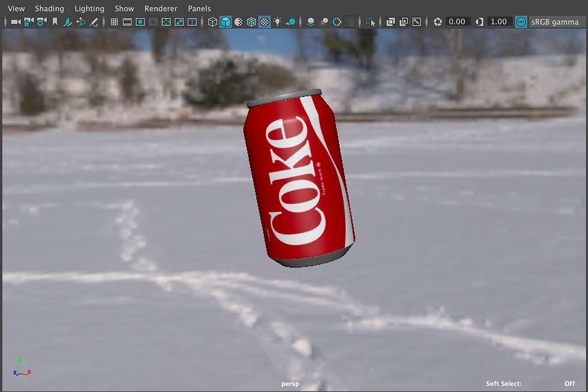The image size is (588, 392).
Task: Click the Use Default Material icon
Action: (239, 22)
